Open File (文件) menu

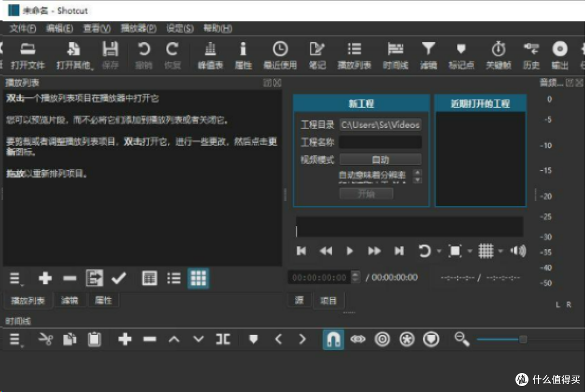pos(22,28)
